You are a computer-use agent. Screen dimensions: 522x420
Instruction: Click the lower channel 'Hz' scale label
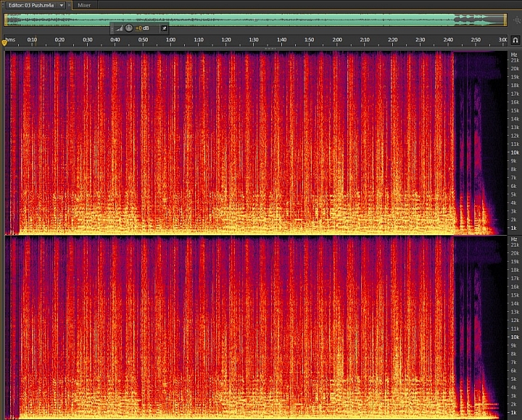[x=514, y=239]
